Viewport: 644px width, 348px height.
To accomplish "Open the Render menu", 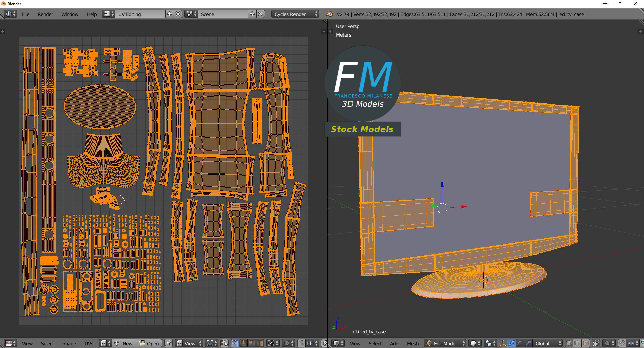I will [x=45, y=14].
